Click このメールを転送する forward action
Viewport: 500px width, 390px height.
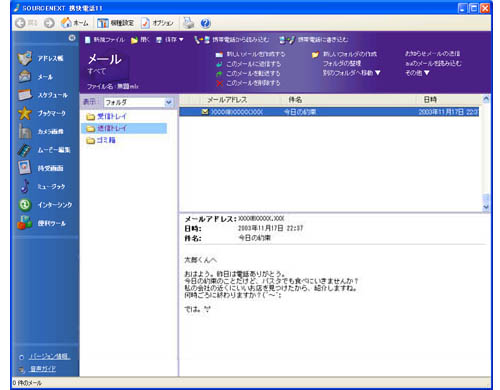pyautogui.click(x=248, y=73)
